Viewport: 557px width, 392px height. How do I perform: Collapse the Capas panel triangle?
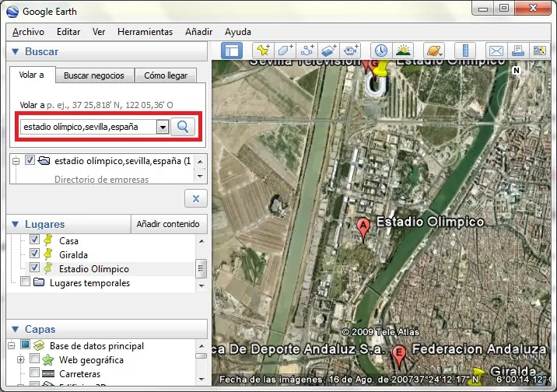tap(15, 329)
